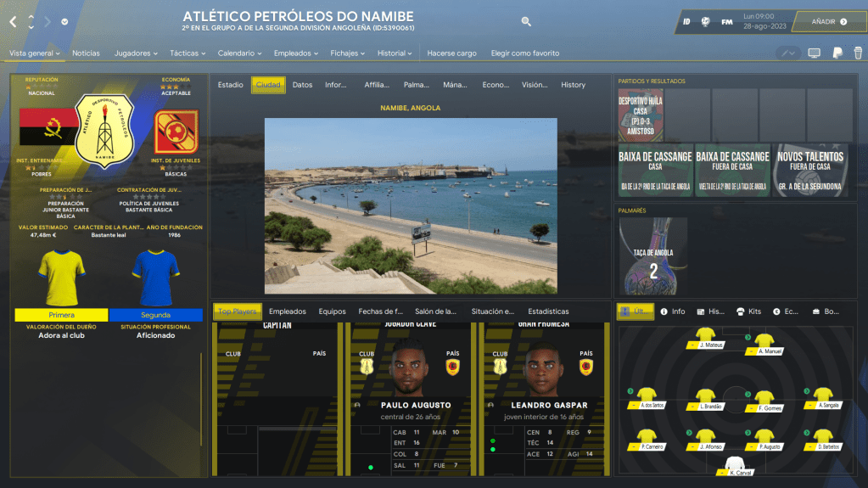
Task: Open the Info tab in the lineup panel
Action: point(672,311)
